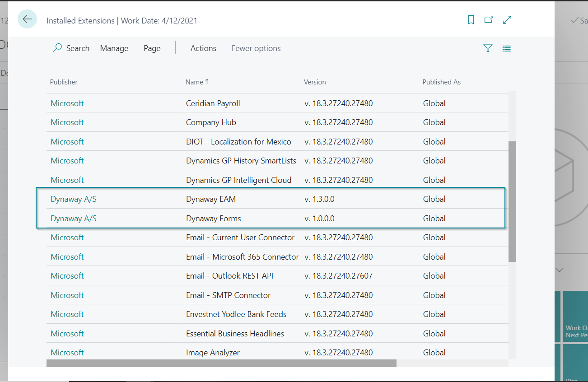Viewport: 588px width, 382px height.
Task: Expand the chevron in the background page
Action: 560,270
